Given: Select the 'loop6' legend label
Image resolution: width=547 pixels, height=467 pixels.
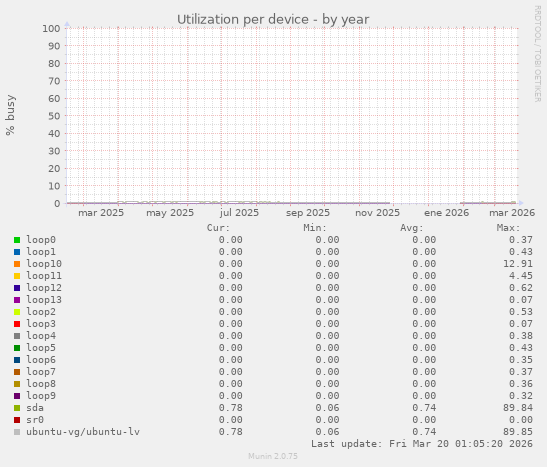Looking at the screenshot, I should (x=41, y=360).
